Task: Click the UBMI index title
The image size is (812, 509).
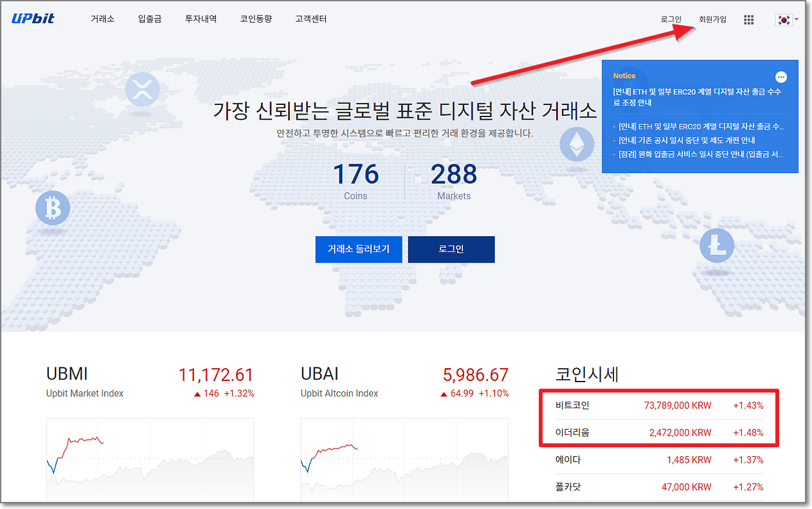Action: pos(67,374)
